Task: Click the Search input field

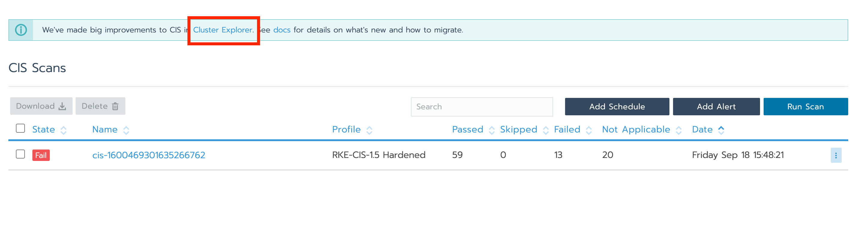Action: [x=482, y=107]
